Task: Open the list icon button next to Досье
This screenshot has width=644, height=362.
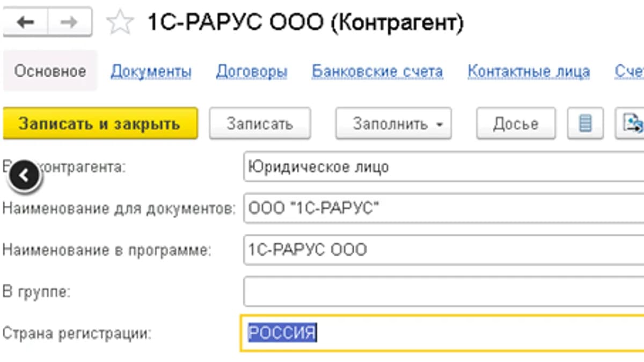Action: (586, 124)
